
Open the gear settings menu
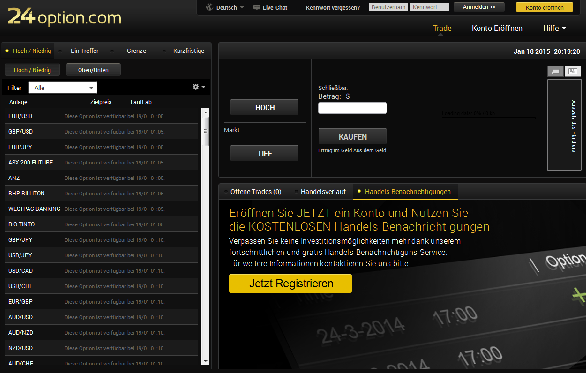point(198,87)
